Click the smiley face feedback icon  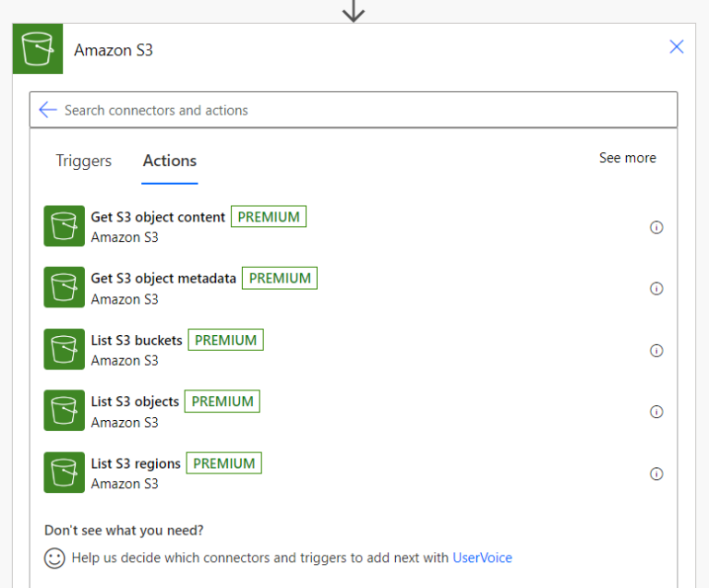[54, 558]
